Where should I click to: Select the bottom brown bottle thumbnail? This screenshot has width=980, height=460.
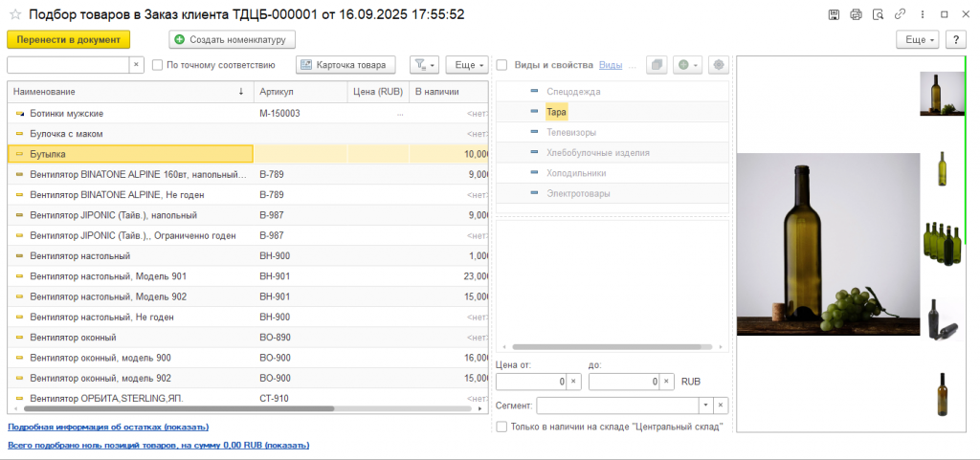click(943, 394)
